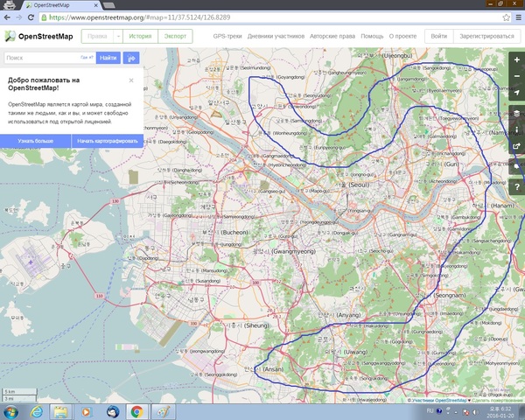
Task: Add a note to the map
Action: [x=517, y=165]
